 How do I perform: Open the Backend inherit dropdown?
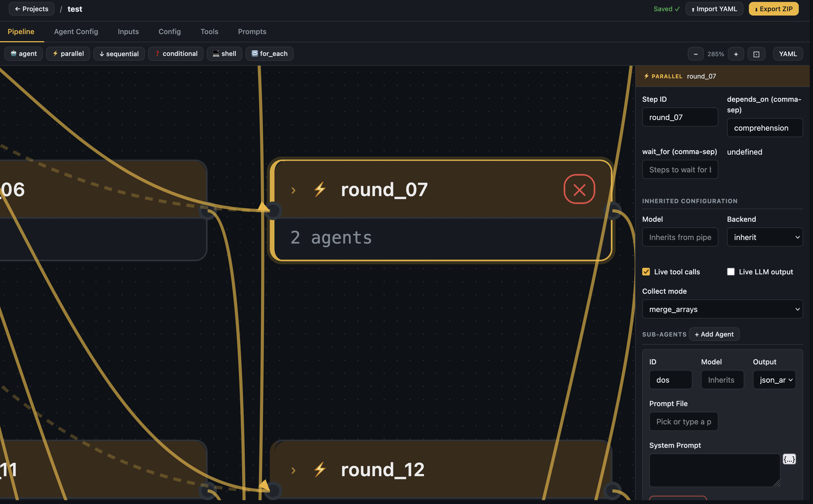coord(764,237)
